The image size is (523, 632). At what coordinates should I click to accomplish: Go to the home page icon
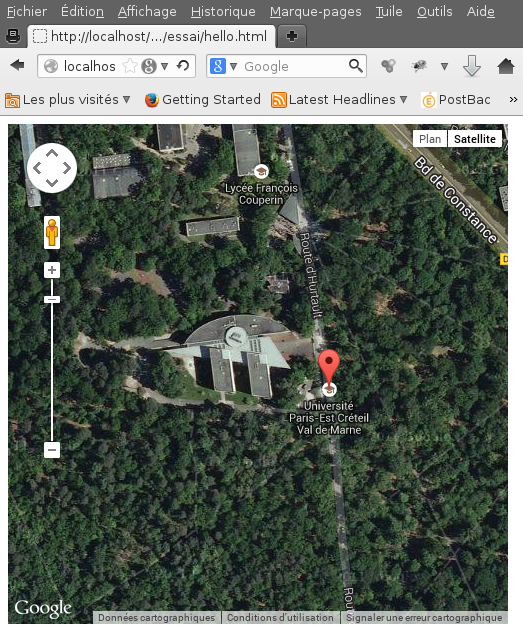pyautogui.click(x=506, y=66)
